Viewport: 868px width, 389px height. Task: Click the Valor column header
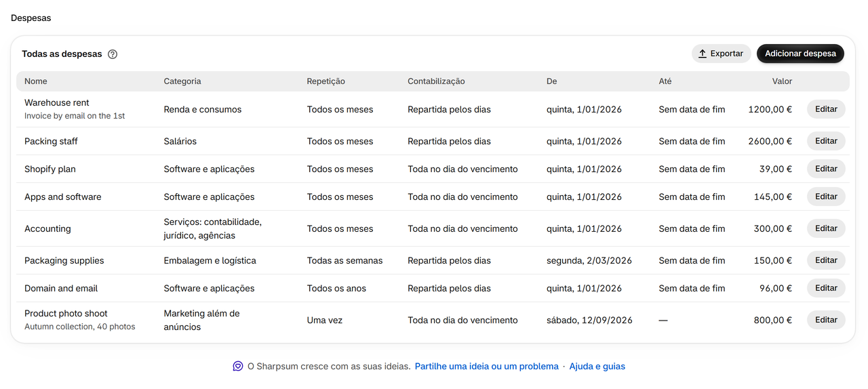click(x=782, y=81)
